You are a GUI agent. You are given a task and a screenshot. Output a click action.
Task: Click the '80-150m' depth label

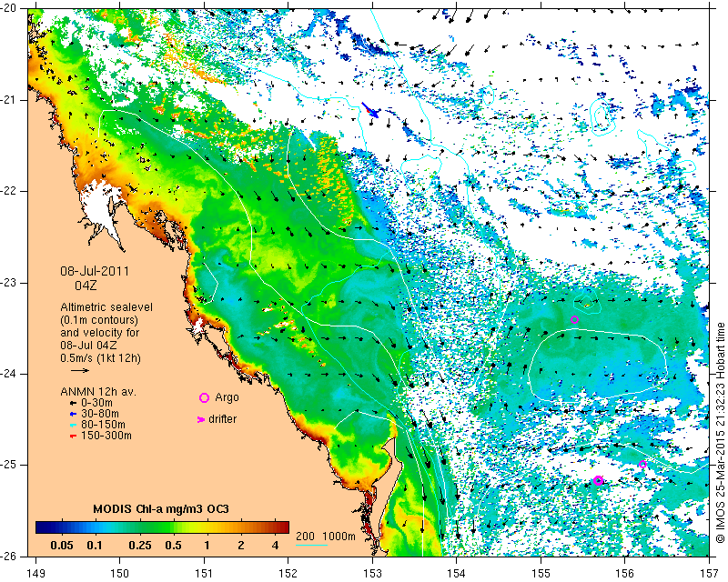click(103, 425)
